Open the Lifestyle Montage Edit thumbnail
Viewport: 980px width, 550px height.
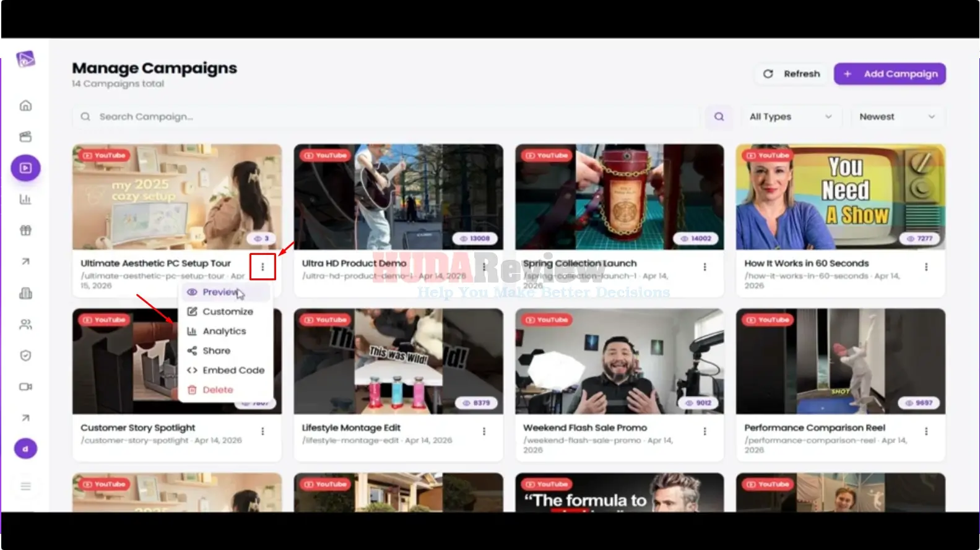point(398,361)
